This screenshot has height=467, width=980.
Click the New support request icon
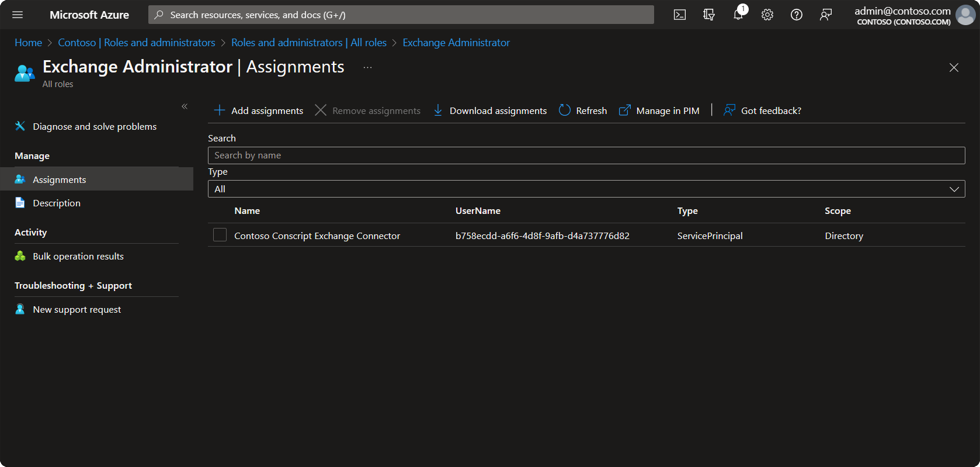pos(20,309)
